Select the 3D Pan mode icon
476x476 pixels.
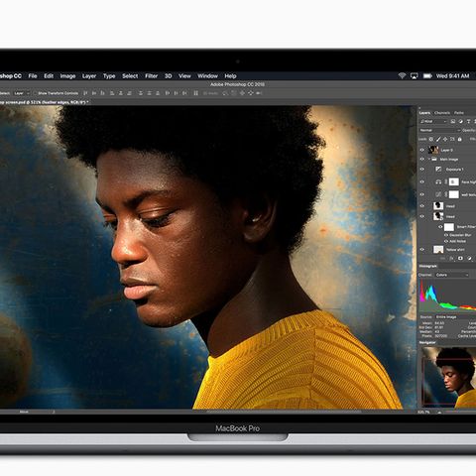(242, 93)
